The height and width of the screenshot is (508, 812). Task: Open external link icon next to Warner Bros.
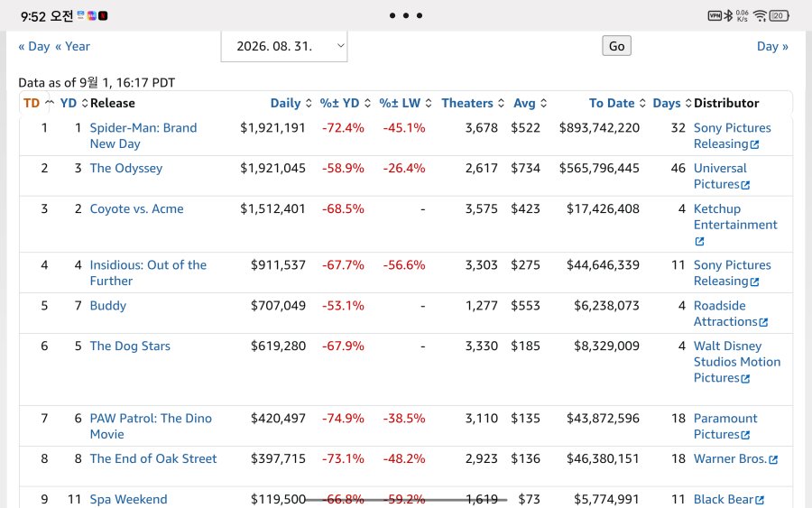(x=773, y=459)
